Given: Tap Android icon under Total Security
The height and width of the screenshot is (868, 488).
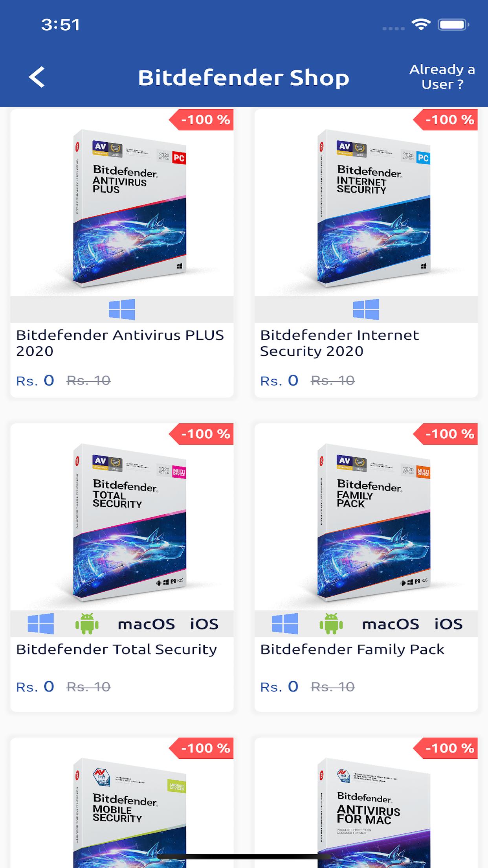Looking at the screenshot, I should [87, 623].
